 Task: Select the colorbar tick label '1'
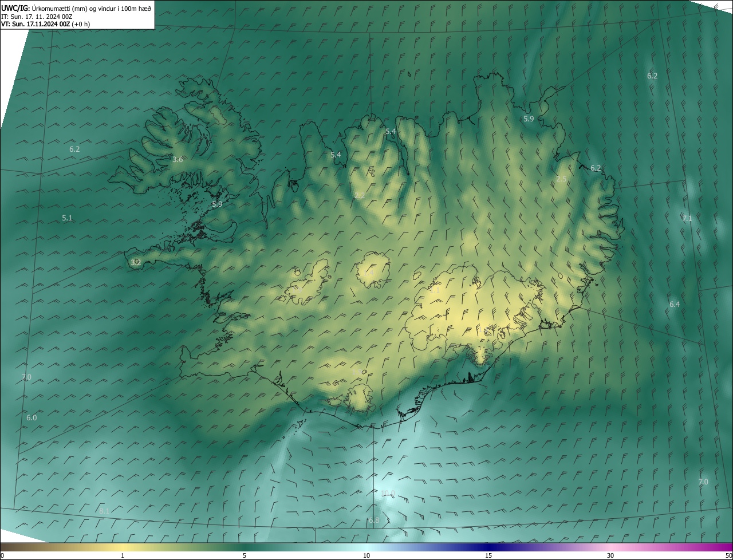[x=123, y=555]
